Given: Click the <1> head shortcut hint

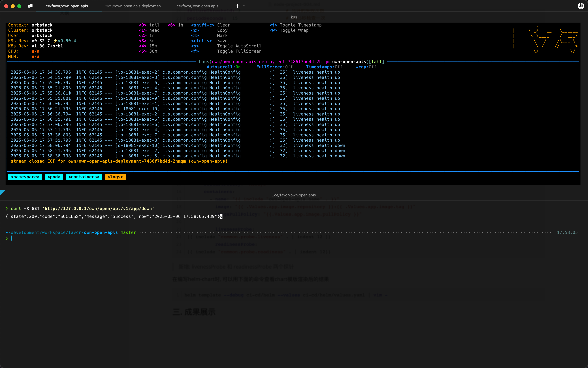Looking at the screenshot, I should [149, 30].
